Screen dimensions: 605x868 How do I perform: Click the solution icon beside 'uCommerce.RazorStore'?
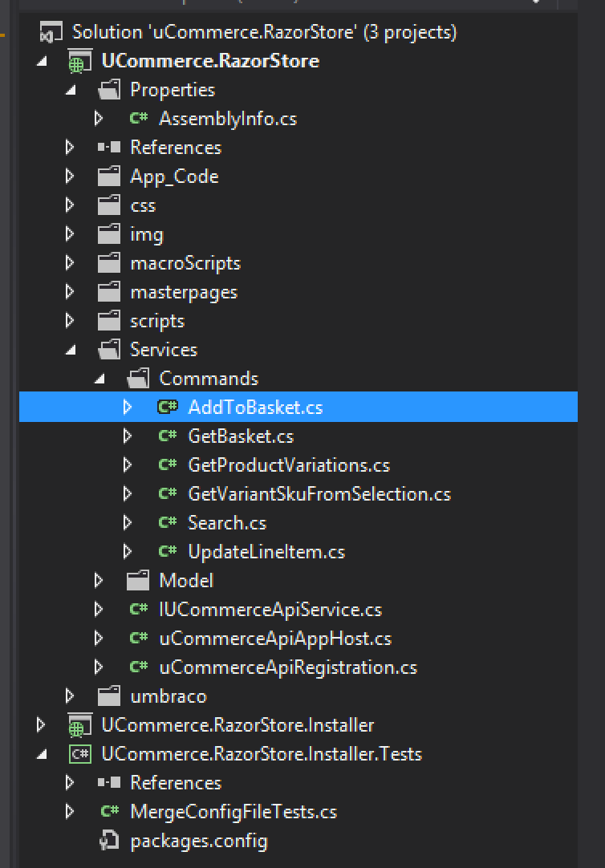click(x=51, y=32)
